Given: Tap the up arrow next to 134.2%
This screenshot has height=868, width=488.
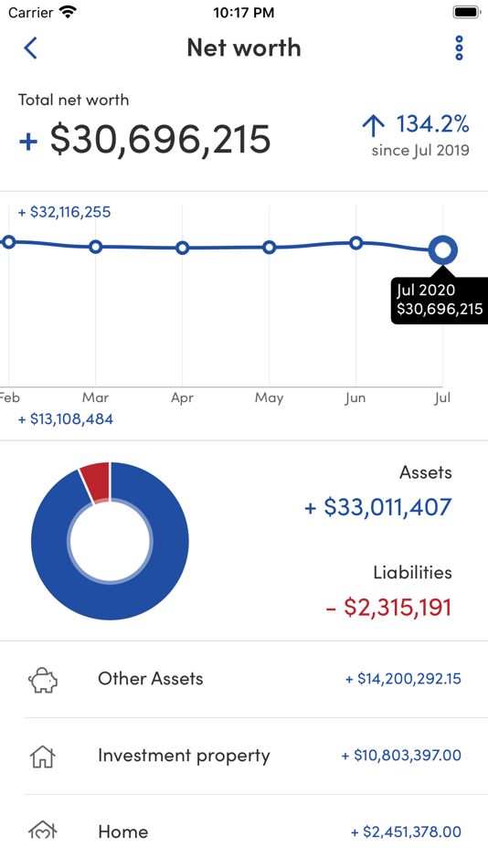Looking at the screenshot, I should tap(374, 126).
